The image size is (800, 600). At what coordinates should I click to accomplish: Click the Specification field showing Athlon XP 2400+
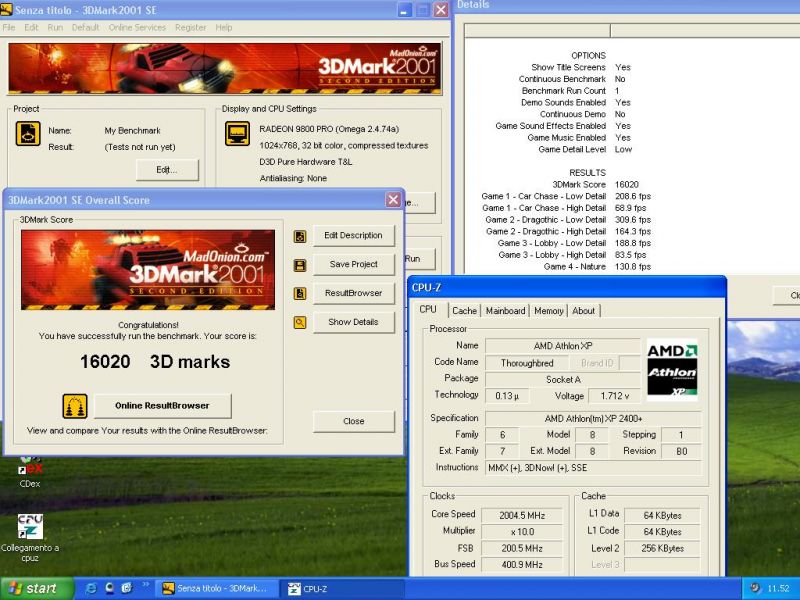593,419
